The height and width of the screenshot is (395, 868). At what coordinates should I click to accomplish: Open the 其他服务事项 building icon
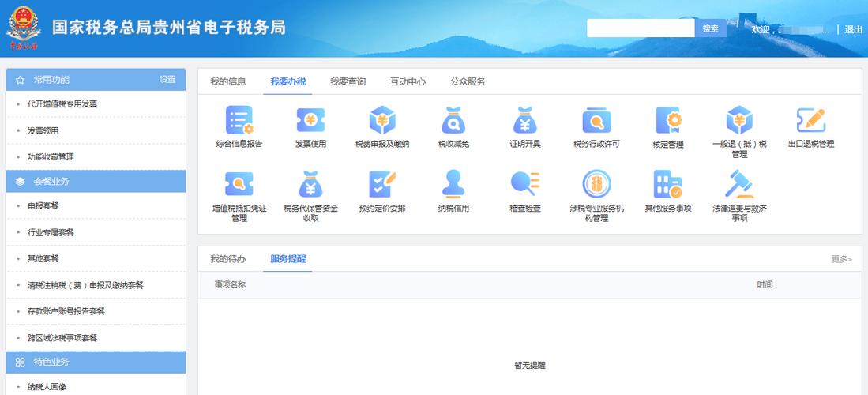click(668, 184)
